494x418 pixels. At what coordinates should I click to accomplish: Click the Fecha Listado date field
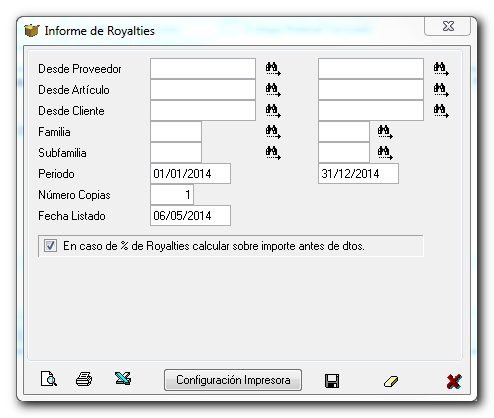(190, 216)
